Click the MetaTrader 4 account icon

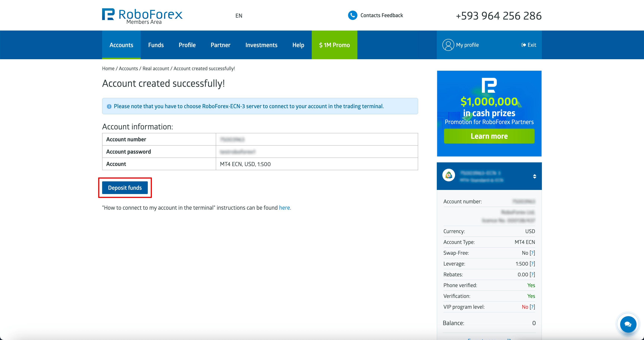(x=449, y=175)
